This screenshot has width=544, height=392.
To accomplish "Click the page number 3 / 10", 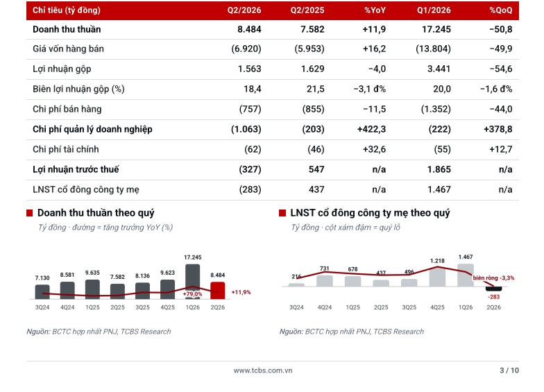I will click(x=509, y=370).
